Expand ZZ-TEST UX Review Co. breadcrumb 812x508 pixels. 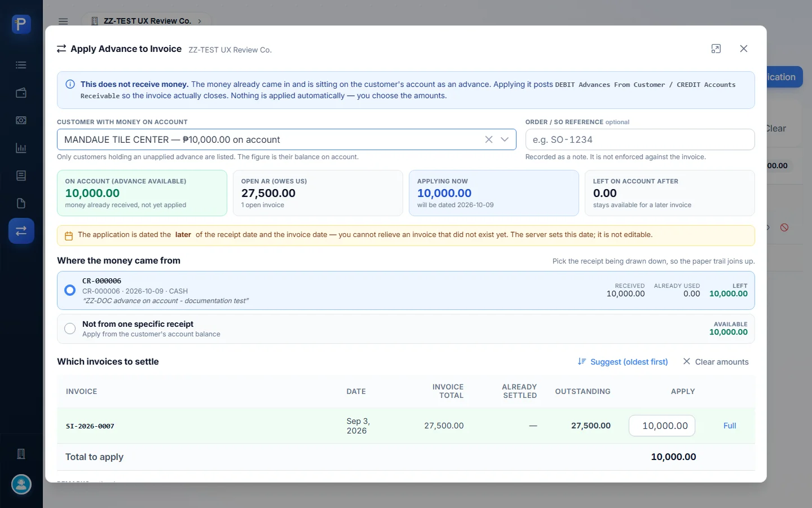tap(147, 21)
